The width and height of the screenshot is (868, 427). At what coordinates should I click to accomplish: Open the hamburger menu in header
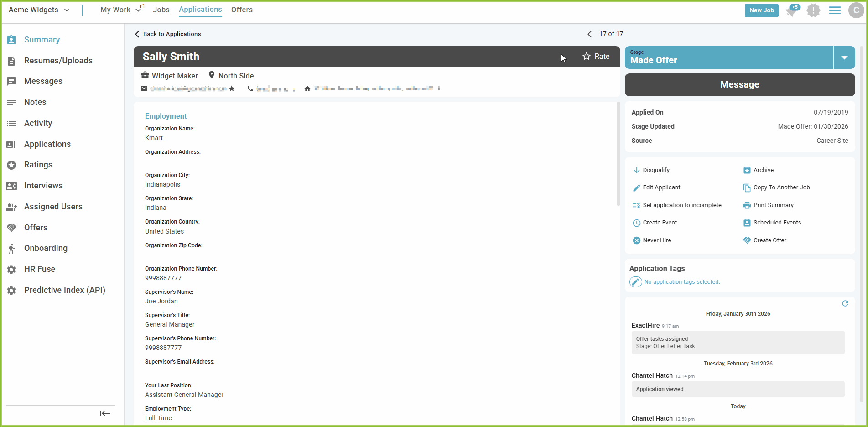[835, 10]
